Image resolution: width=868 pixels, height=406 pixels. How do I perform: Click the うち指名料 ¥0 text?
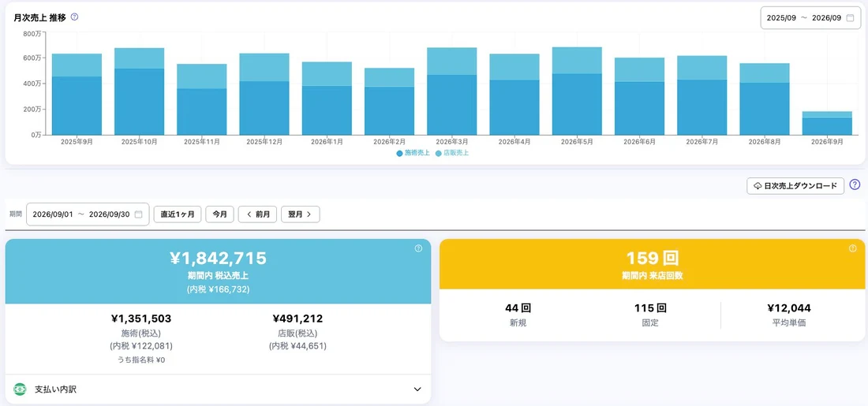[141, 360]
